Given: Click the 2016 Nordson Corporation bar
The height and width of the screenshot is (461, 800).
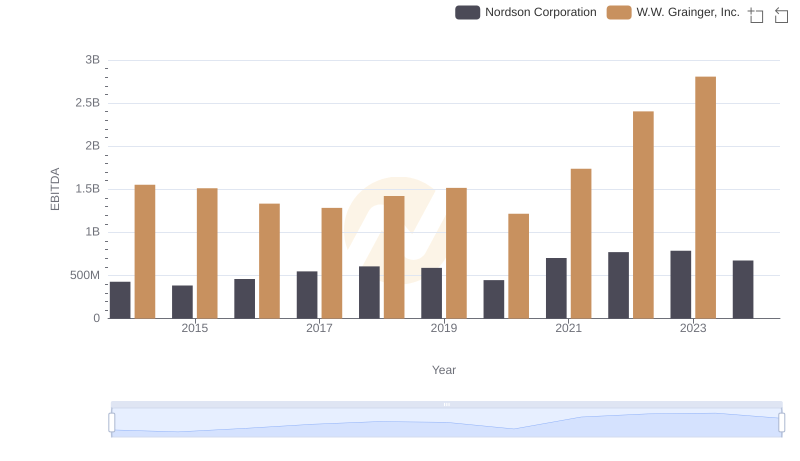Looking at the screenshot, I should 244,299.
